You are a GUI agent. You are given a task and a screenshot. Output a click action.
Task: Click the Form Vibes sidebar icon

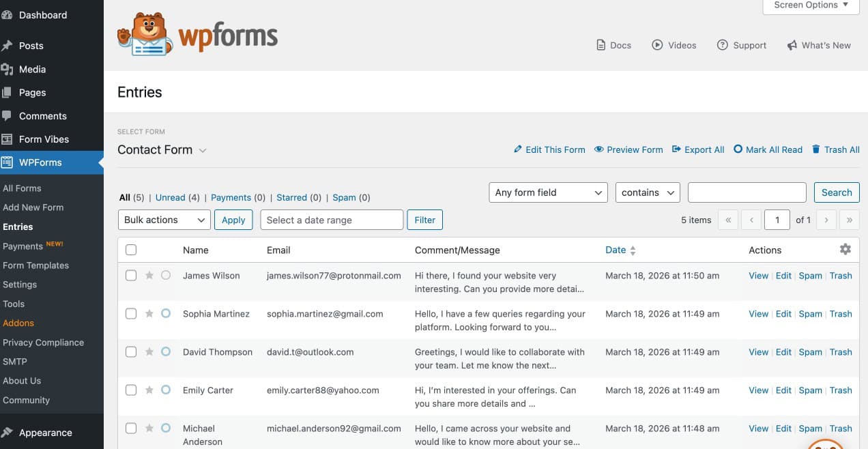point(7,139)
